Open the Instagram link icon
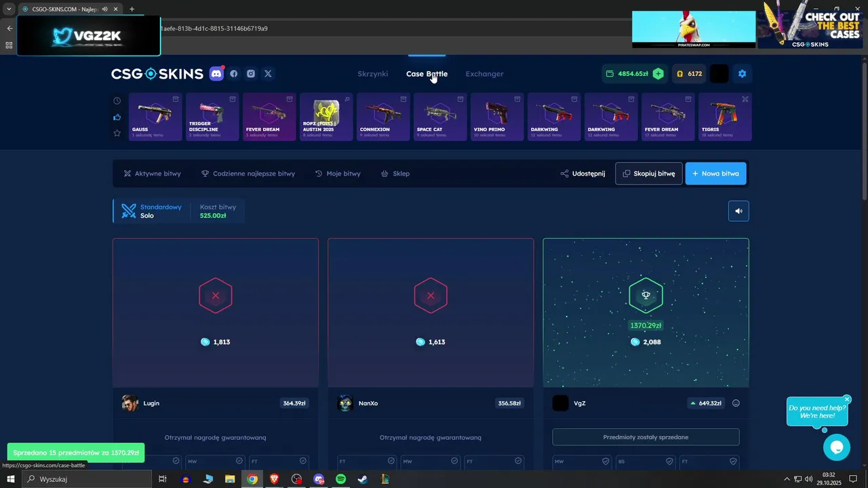 pyautogui.click(x=251, y=74)
